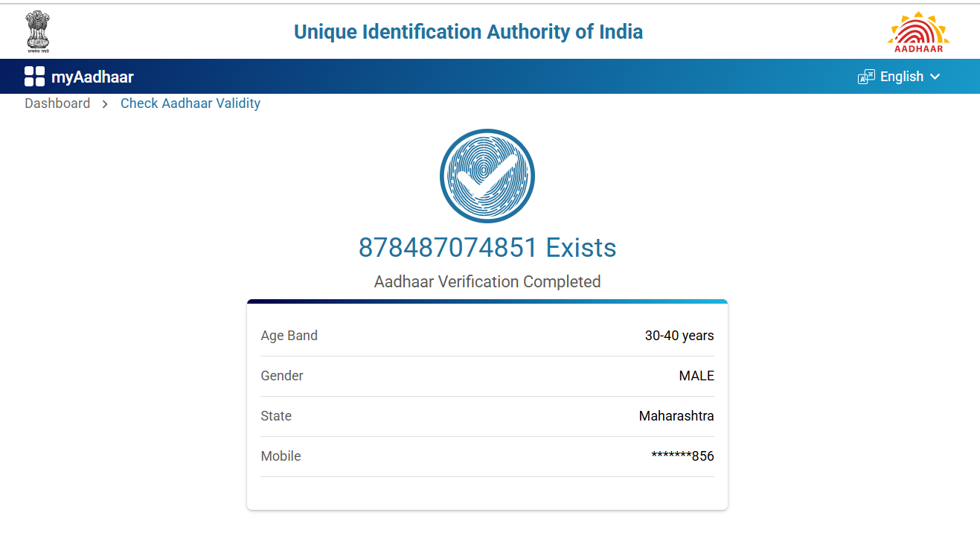Click the language translate icon
The image size is (980, 556).
866,77
